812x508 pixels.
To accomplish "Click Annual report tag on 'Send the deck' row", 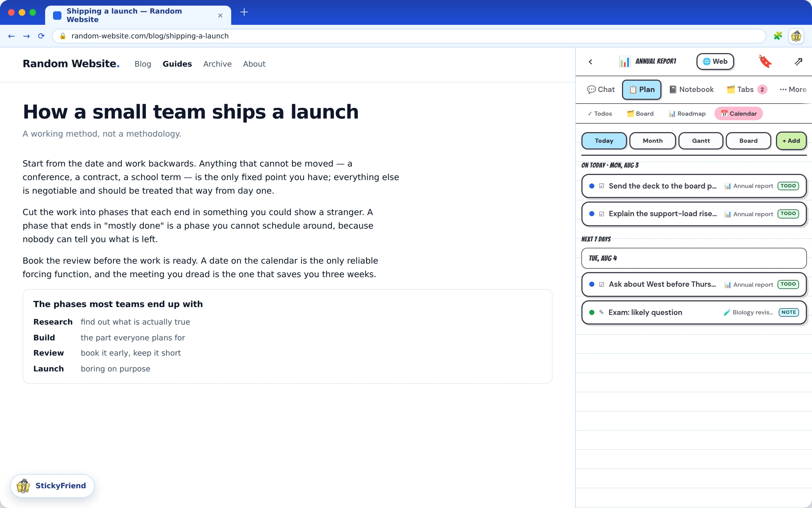I will [x=749, y=186].
